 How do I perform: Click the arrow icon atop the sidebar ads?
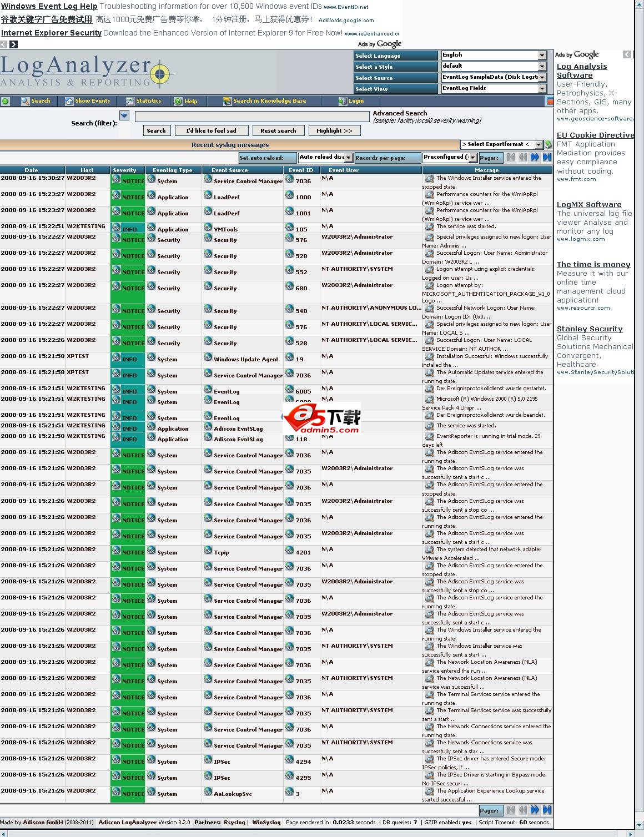click(627, 54)
